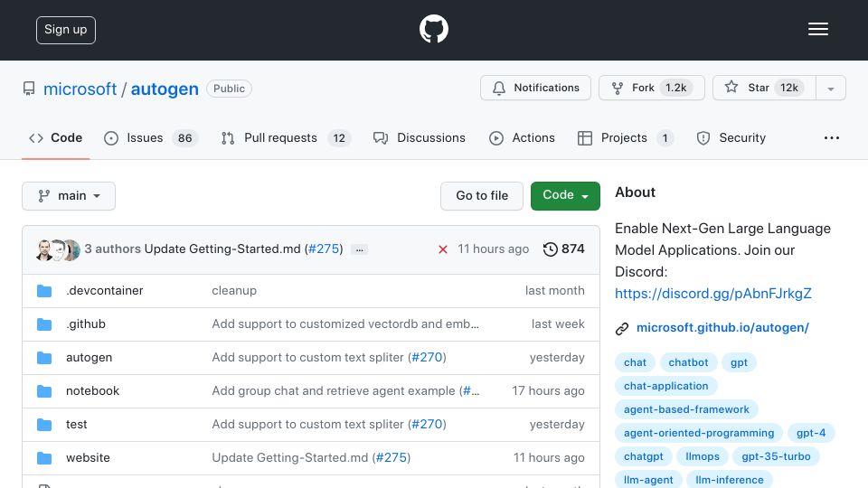The image size is (868, 488).
Task: Click the folder icon for website
Action: click(44, 458)
